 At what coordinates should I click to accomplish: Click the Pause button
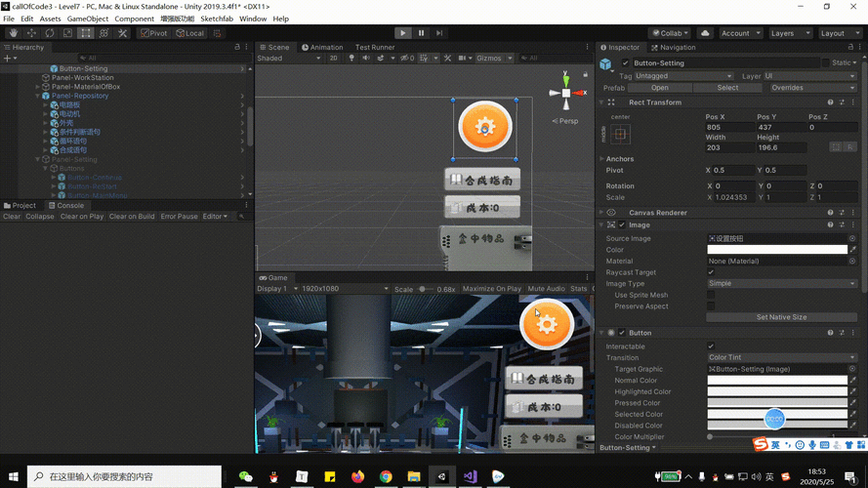pos(421,33)
